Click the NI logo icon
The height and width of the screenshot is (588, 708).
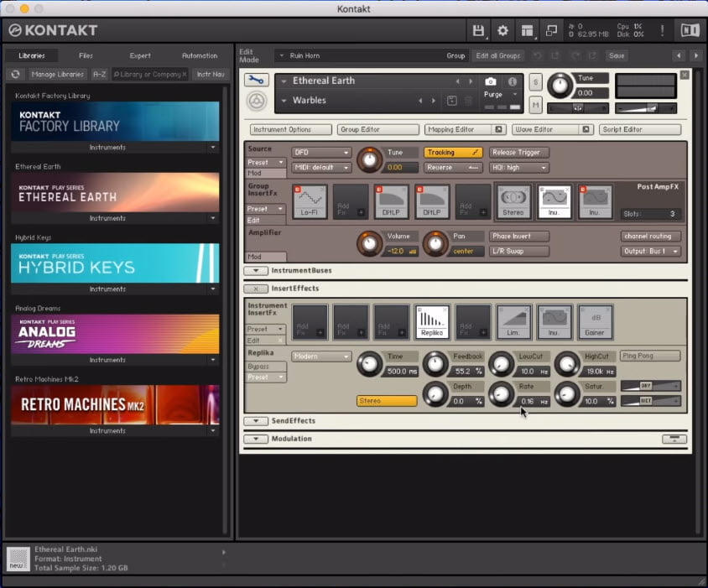(690, 30)
